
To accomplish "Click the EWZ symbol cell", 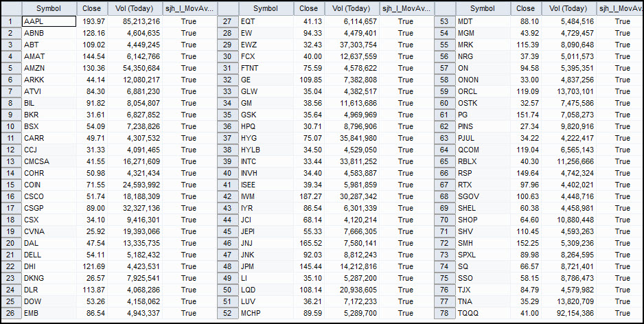I will point(266,45).
